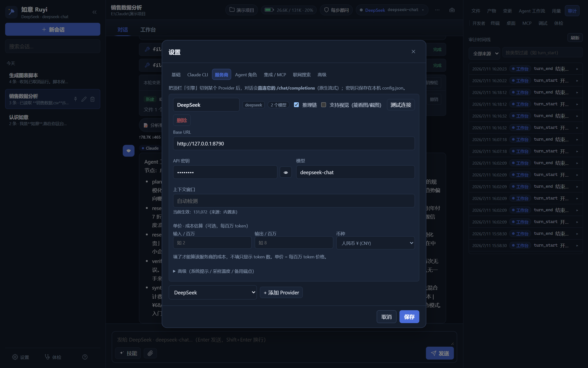Open 设置 at sidebar bottom

(21, 357)
